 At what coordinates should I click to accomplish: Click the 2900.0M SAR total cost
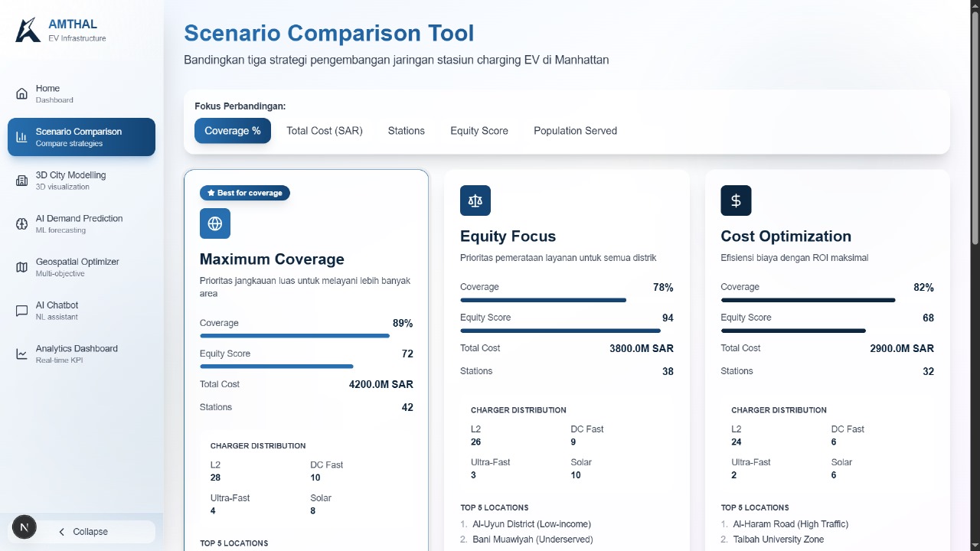[x=902, y=348]
